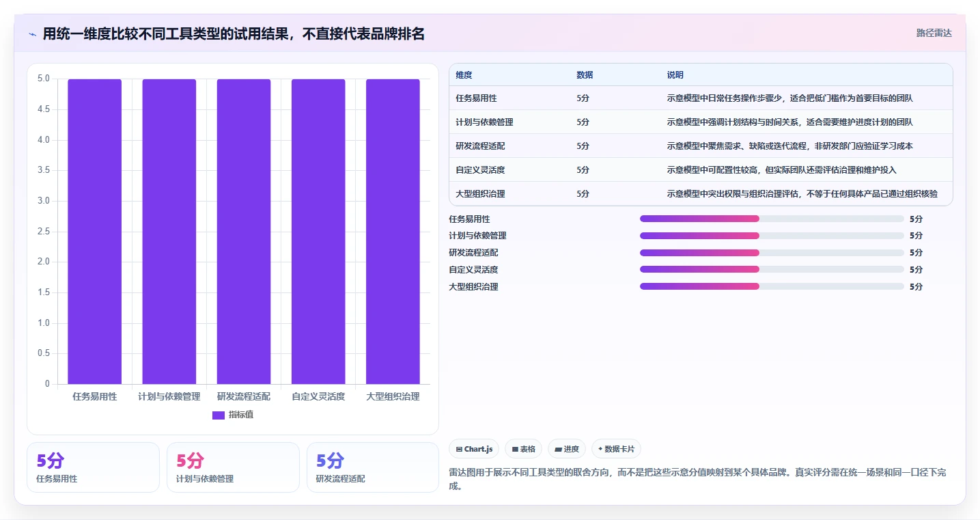Click 自定义灵活度 label in progress list

473,270
